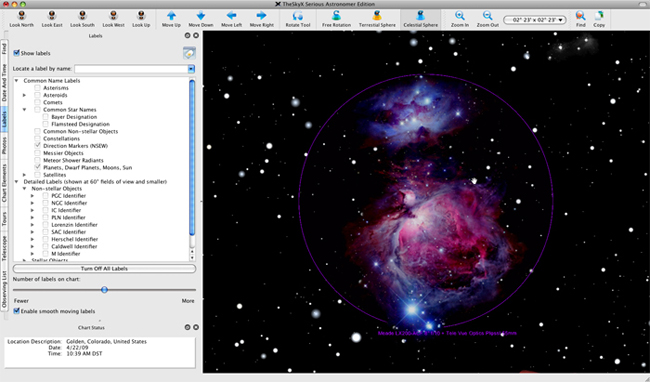Click the Locate a label input field

pyautogui.click(x=131, y=69)
